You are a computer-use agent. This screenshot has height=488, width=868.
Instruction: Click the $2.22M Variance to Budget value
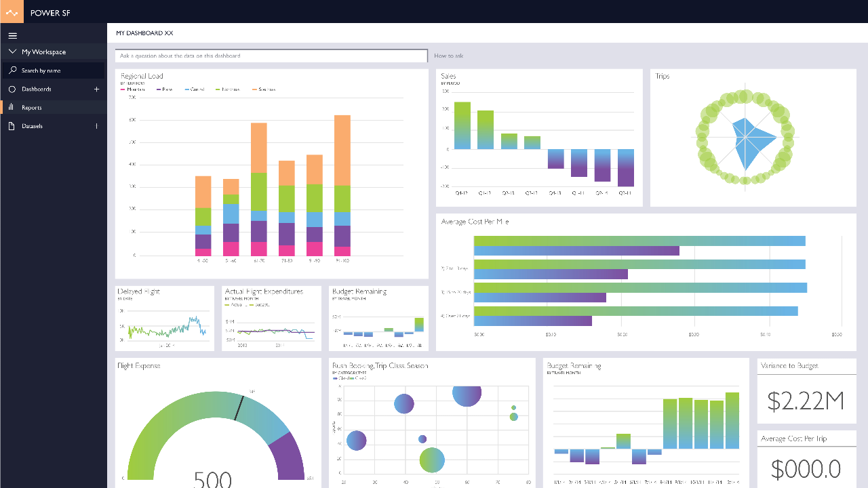coord(806,401)
